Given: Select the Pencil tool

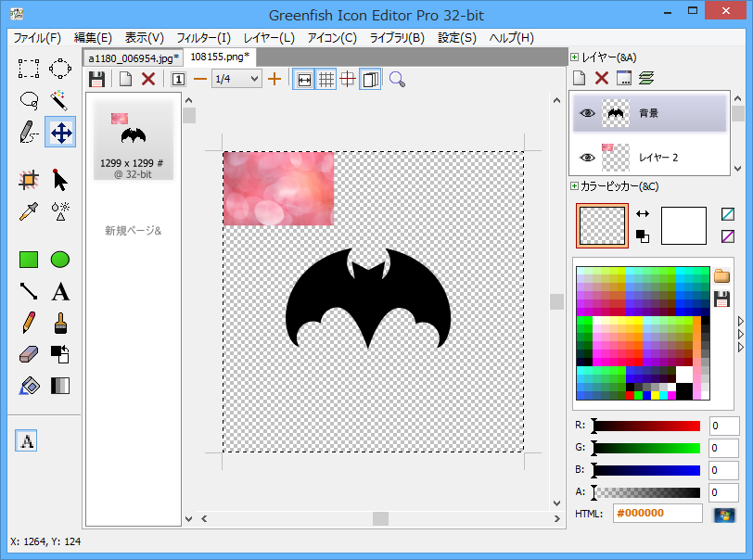Looking at the screenshot, I should 29,323.
